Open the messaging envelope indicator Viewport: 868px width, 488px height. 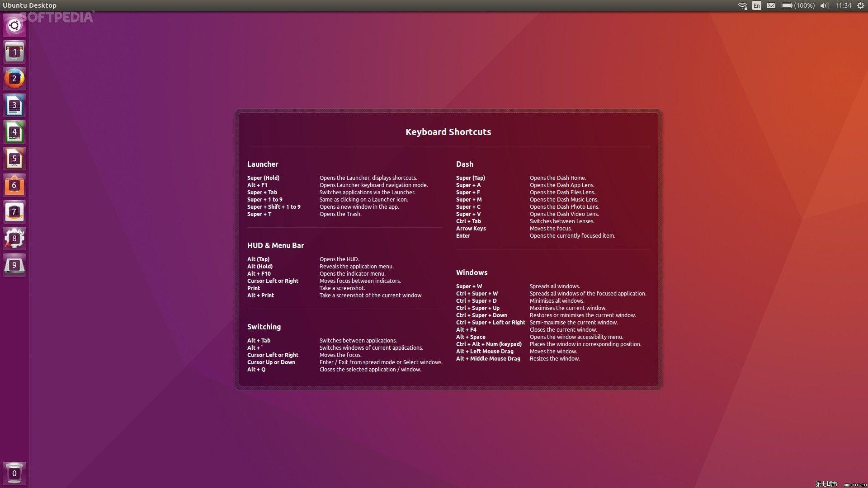[771, 5]
